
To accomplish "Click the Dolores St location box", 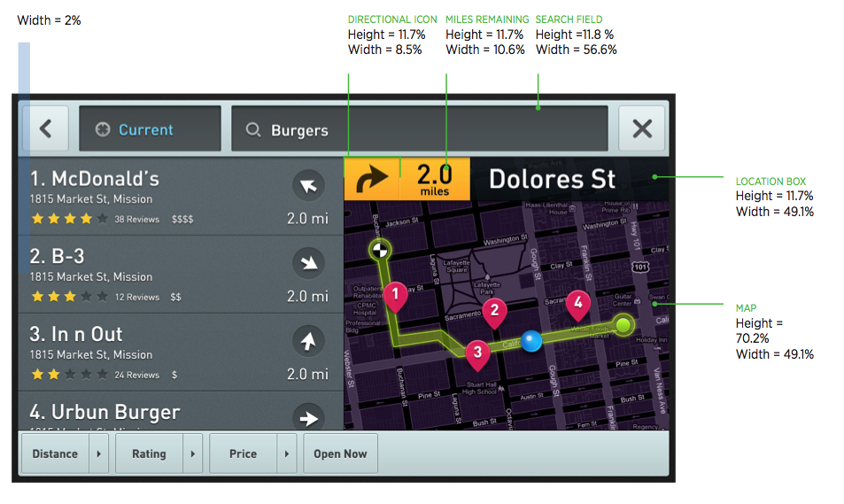I will tap(569, 179).
